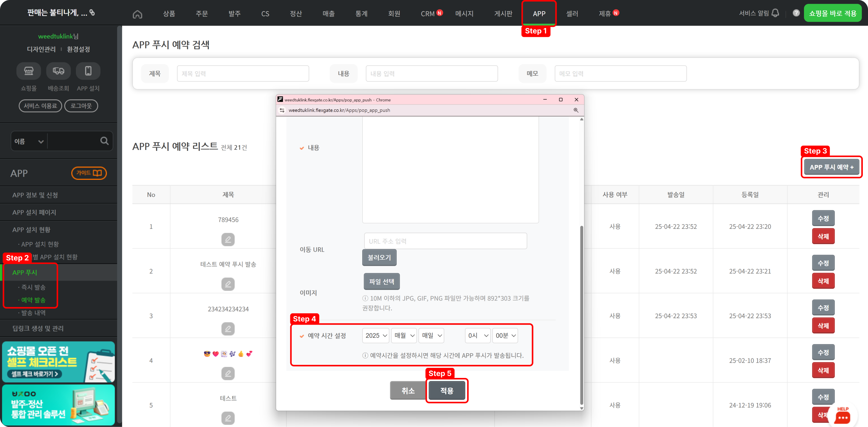Screen dimensions: 868x427
Task: Select 발송 내역 submenu
Action: click(33, 313)
